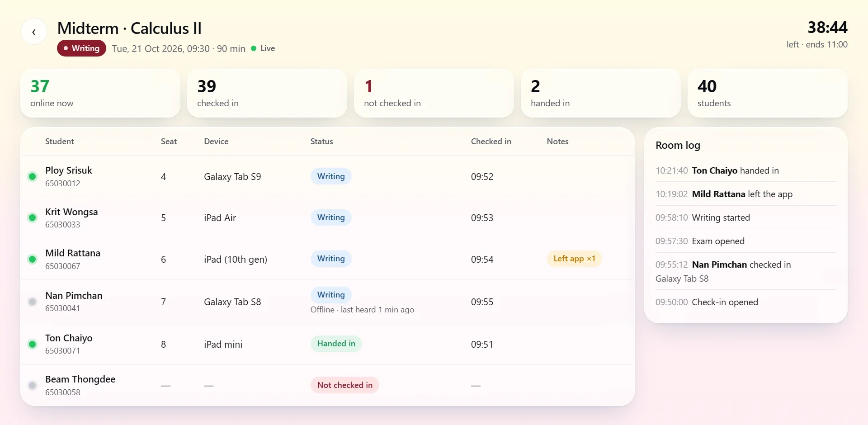Click Ploy Srisuk's green online dot
Viewport: 868px width, 425px height.
tap(32, 176)
